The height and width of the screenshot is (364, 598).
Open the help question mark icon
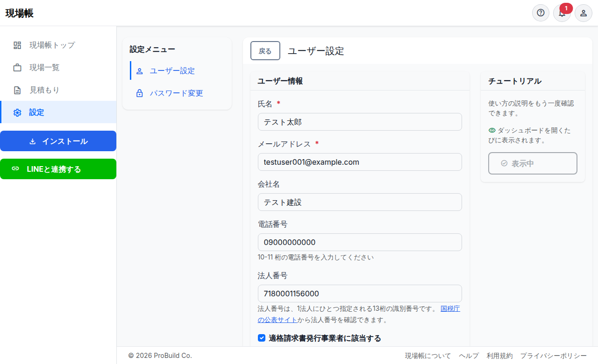coord(541,13)
